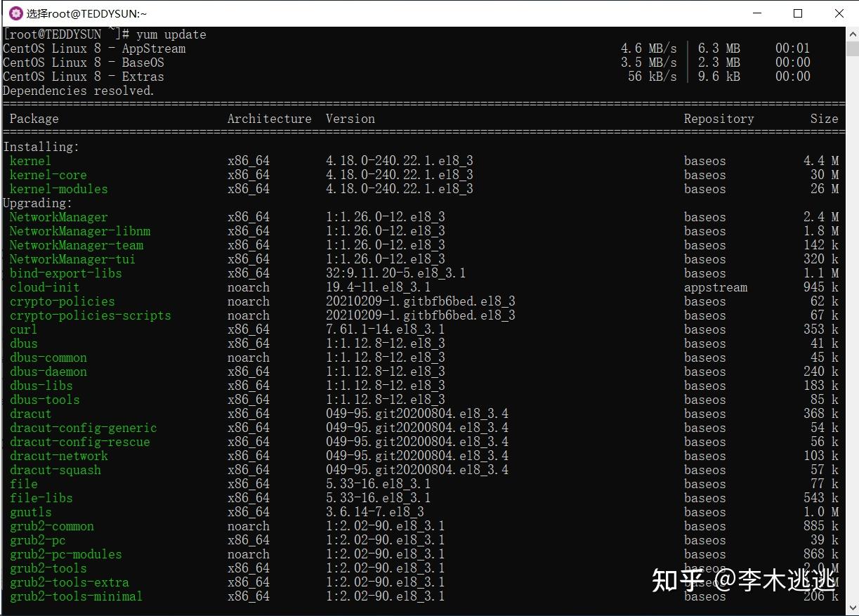The image size is (859, 616).
Task: Close the terminal window
Action: point(839,13)
